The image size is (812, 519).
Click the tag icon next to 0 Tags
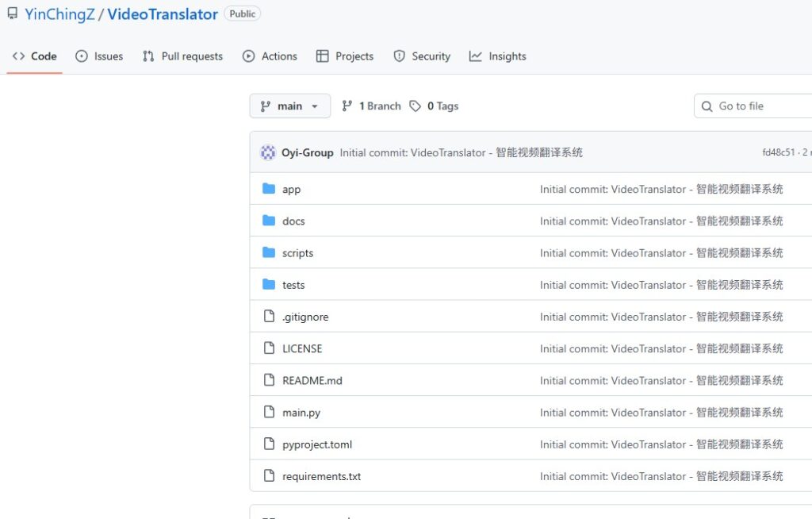coord(416,106)
